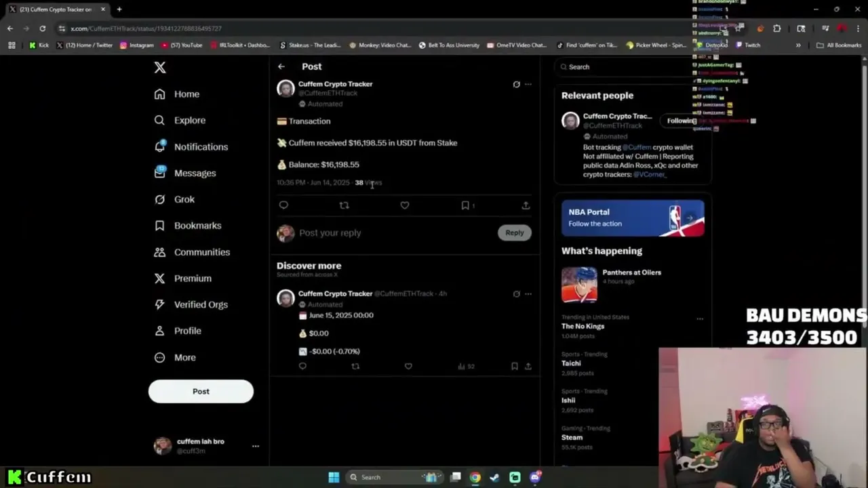The image size is (868, 488).
Task: Open Premium in the sidebar
Action: click(x=182, y=278)
